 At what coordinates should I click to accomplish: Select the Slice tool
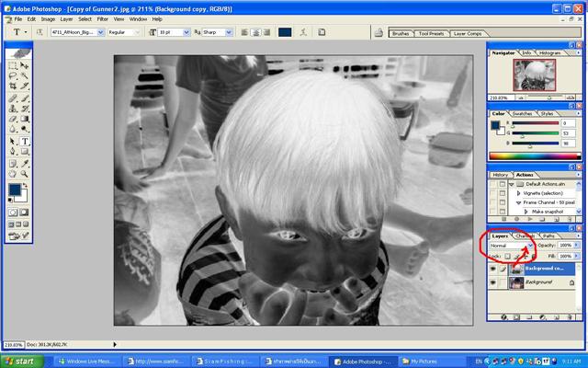(x=25, y=86)
